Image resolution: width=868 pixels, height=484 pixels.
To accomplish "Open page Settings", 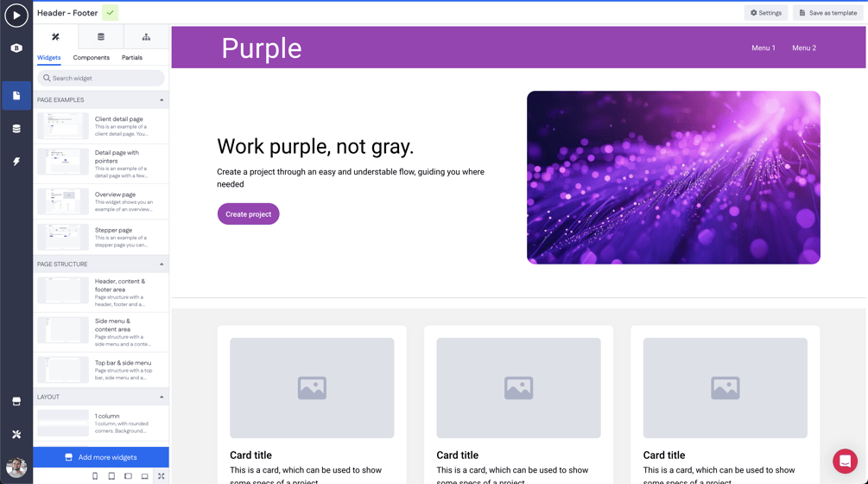I will [765, 13].
